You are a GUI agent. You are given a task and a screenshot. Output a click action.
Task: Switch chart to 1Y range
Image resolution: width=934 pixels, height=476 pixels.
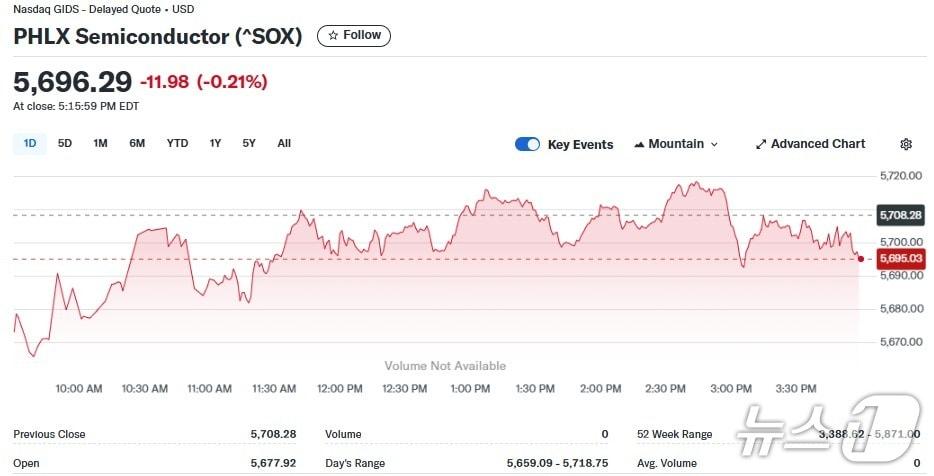tap(215, 143)
